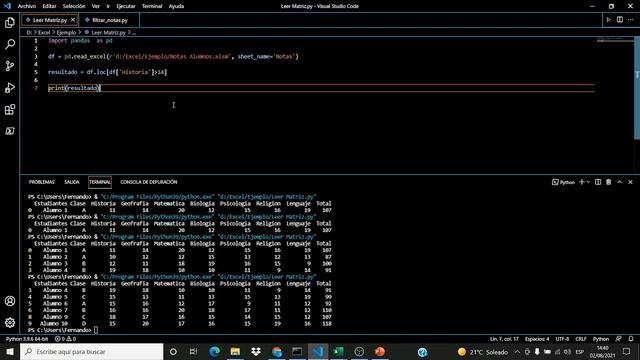Click the editor vertical scrollbar

[x=637, y=88]
